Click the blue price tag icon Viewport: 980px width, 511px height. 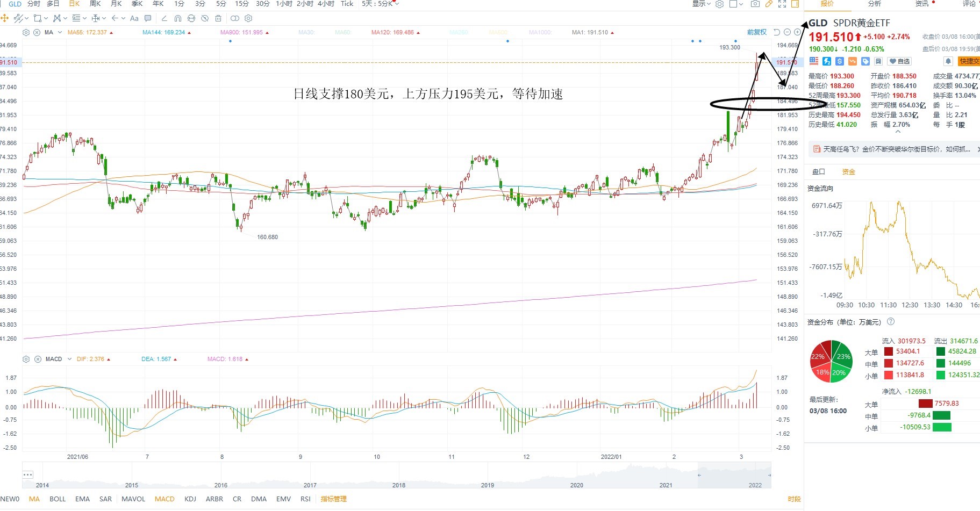[865, 61]
